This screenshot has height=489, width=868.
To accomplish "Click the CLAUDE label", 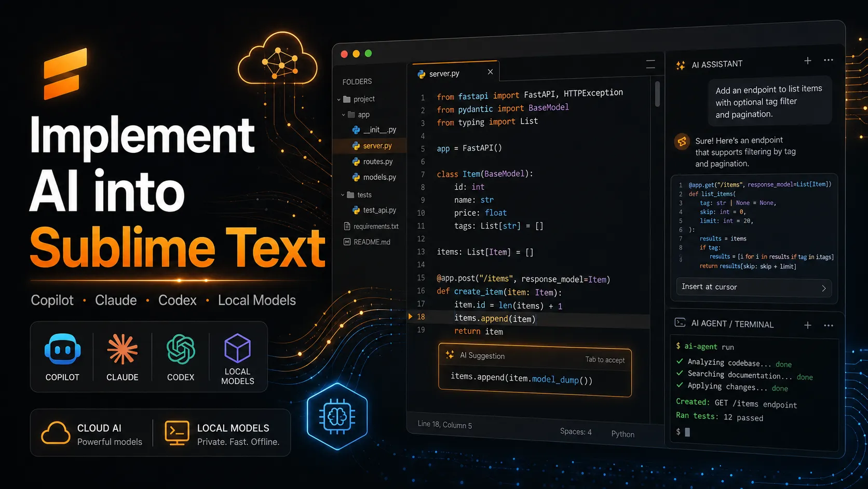I will click(123, 377).
